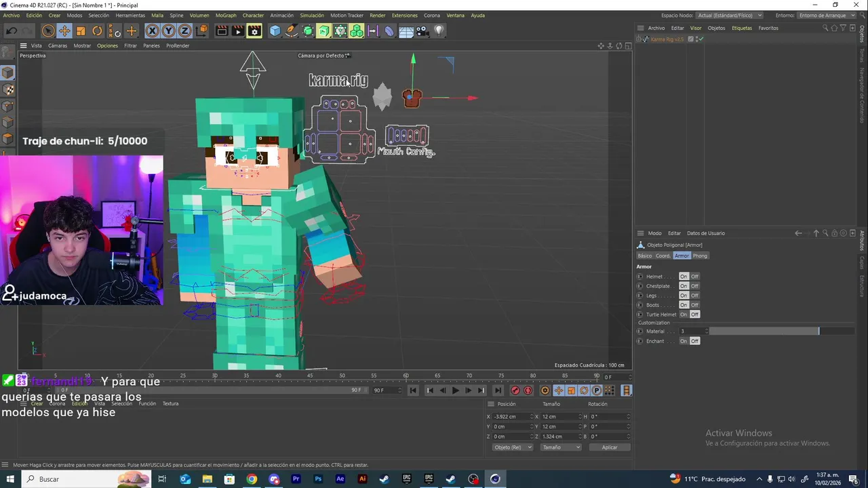The image size is (868, 488).
Task: Add a Cube primitive object
Action: pyautogui.click(x=275, y=30)
